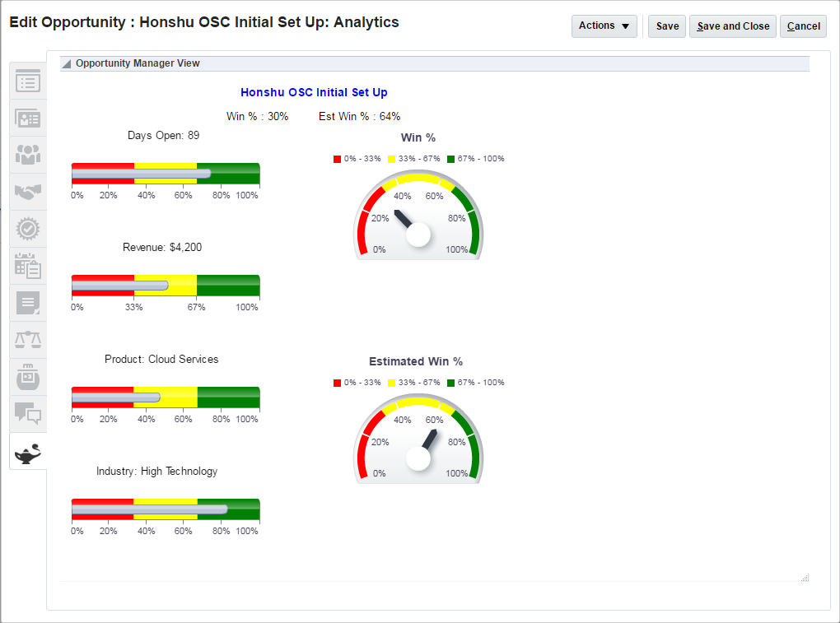Open the calendar and clipboard activities icon
This screenshot has height=623, width=840.
[x=28, y=266]
